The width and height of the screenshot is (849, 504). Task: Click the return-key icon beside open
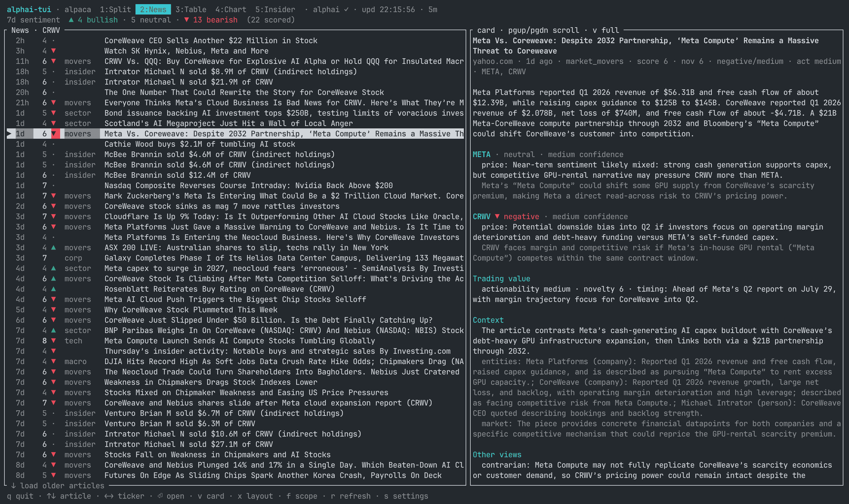coord(160,496)
